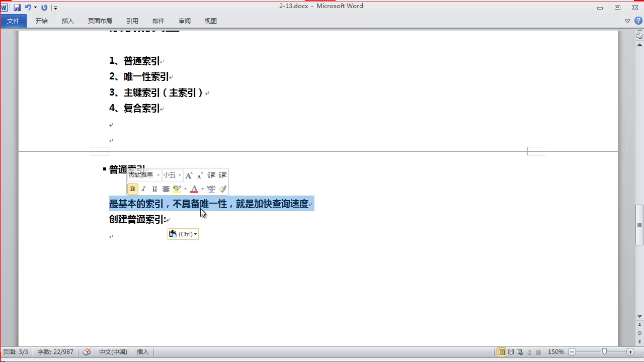Switch to Web Layout view
This screenshot has height=362, width=644.
[x=520, y=352]
